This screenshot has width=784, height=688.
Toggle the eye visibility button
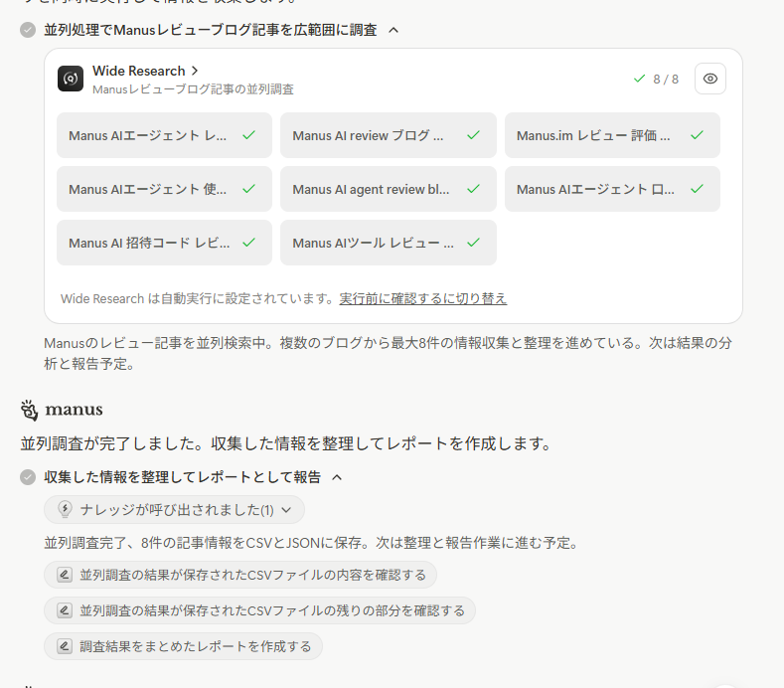click(709, 80)
